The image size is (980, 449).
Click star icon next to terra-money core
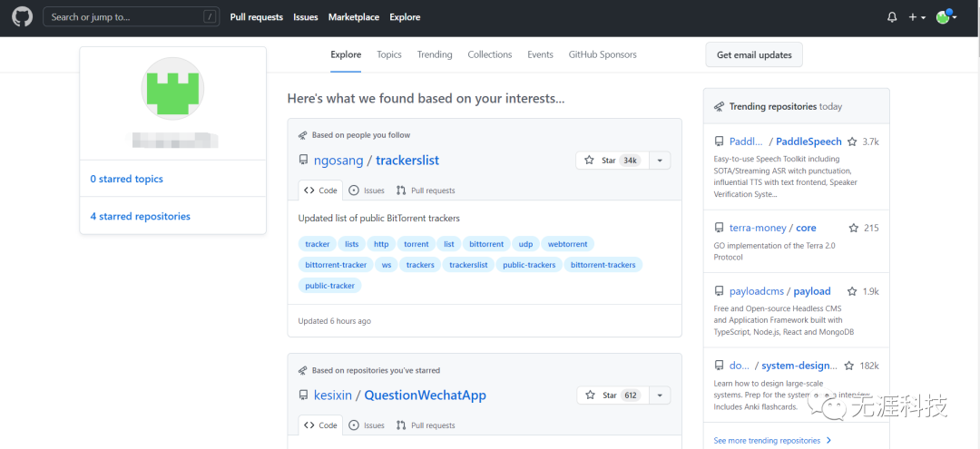[854, 228]
